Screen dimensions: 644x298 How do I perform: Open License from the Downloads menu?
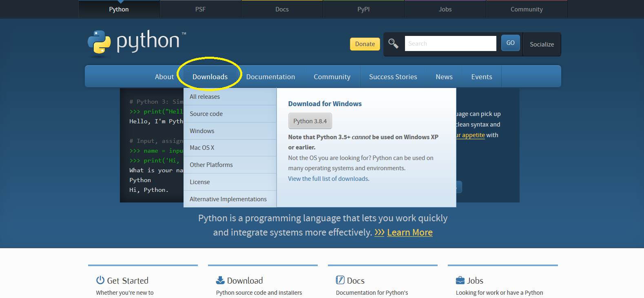(x=230, y=182)
